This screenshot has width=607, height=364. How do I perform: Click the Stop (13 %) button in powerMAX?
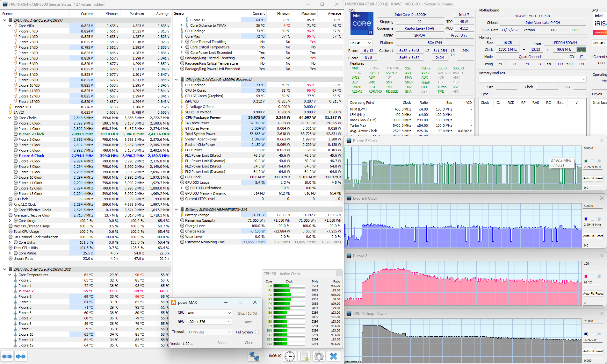[247, 313]
